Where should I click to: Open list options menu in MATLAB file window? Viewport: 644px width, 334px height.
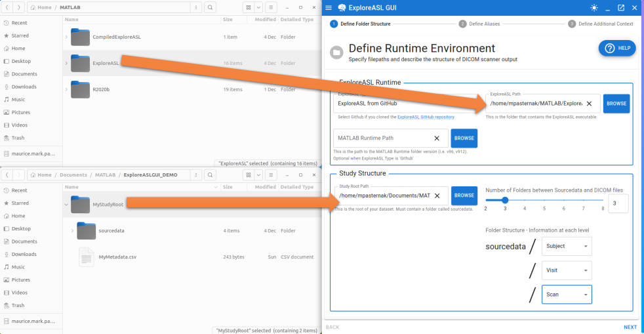tap(271, 7)
